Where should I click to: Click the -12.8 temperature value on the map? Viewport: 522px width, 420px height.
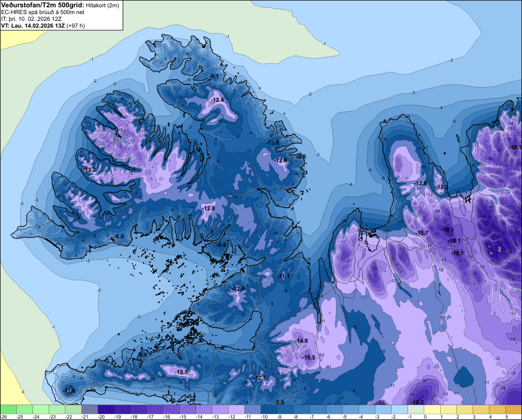pyautogui.click(x=208, y=208)
